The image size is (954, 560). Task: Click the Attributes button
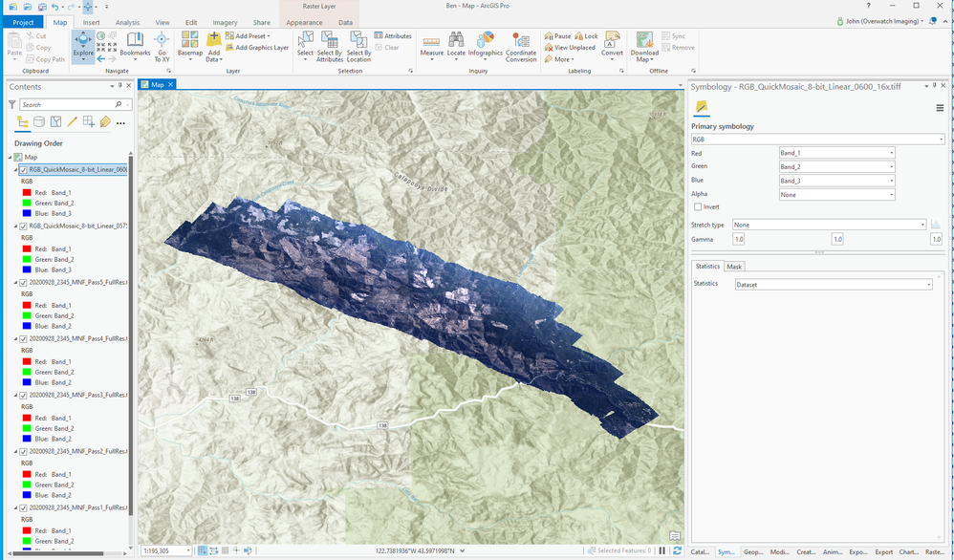(x=393, y=36)
